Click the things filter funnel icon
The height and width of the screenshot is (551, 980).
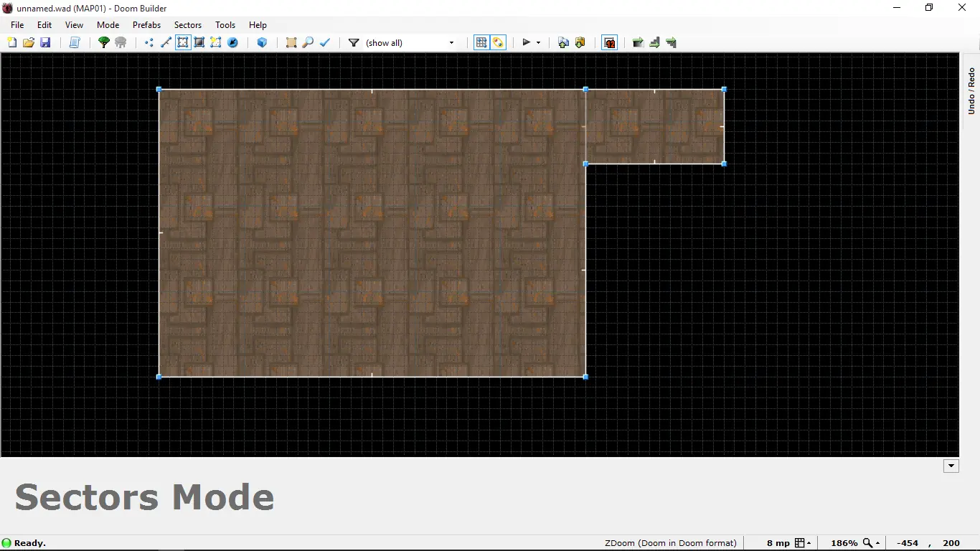point(354,43)
